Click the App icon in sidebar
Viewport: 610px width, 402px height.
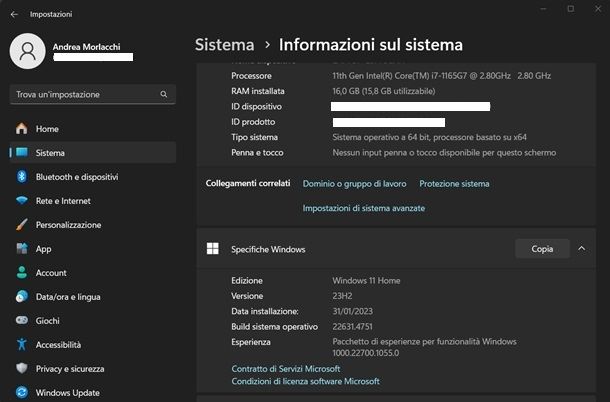point(22,248)
